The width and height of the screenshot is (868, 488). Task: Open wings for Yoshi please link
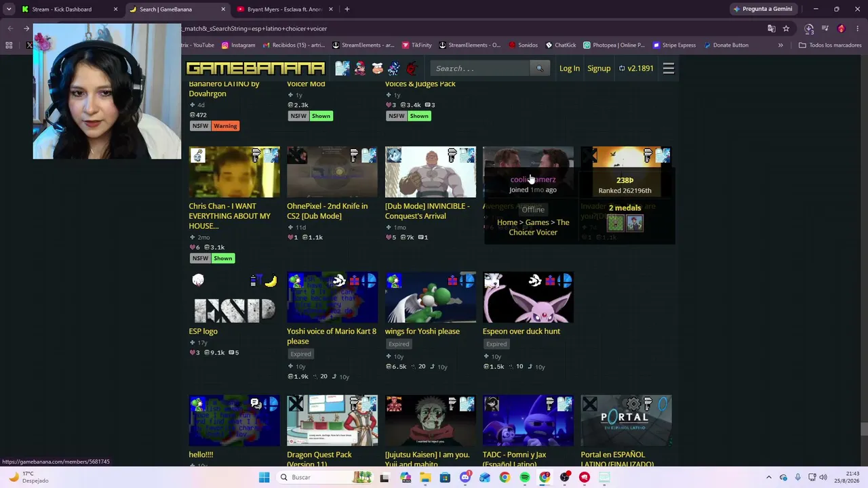(x=422, y=331)
